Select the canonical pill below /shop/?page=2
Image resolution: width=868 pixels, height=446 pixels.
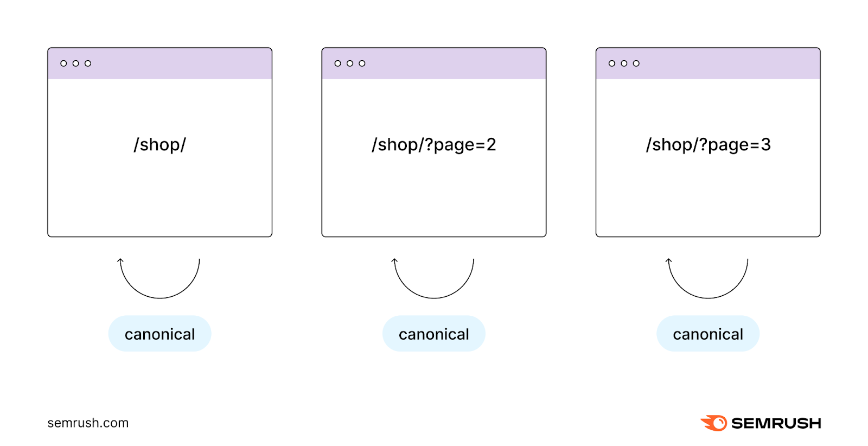click(x=433, y=334)
